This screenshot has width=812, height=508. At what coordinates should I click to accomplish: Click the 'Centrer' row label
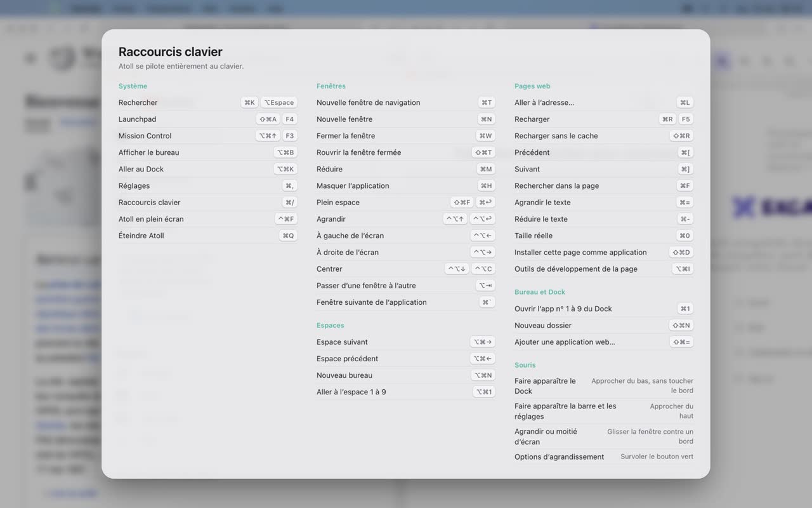pyautogui.click(x=329, y=269)
